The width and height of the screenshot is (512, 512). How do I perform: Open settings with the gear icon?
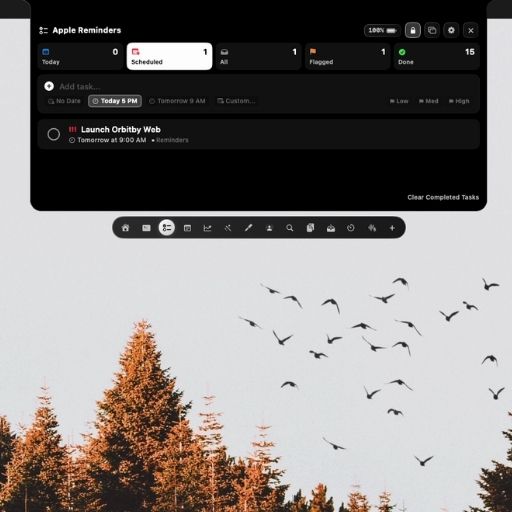[x=451, y=30]
